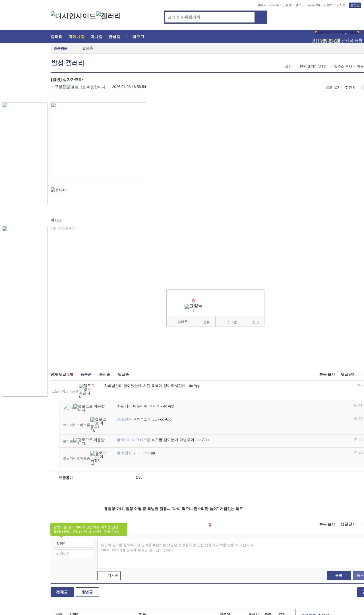Open the gallog icon beside the 녹초를 찾아본거 comment author
364x615 pixels.
pyautogui.click(x=89, y=442)
